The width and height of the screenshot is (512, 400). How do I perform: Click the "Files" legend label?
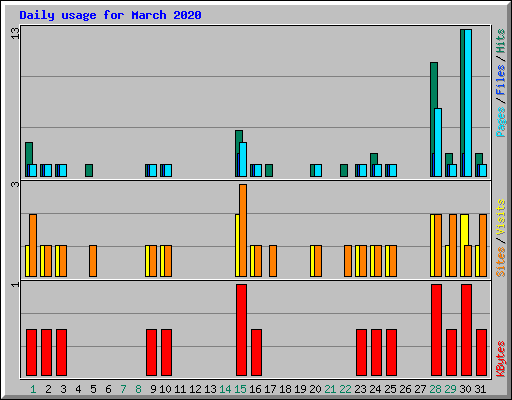pyautogui.click(x=500, y=80)
